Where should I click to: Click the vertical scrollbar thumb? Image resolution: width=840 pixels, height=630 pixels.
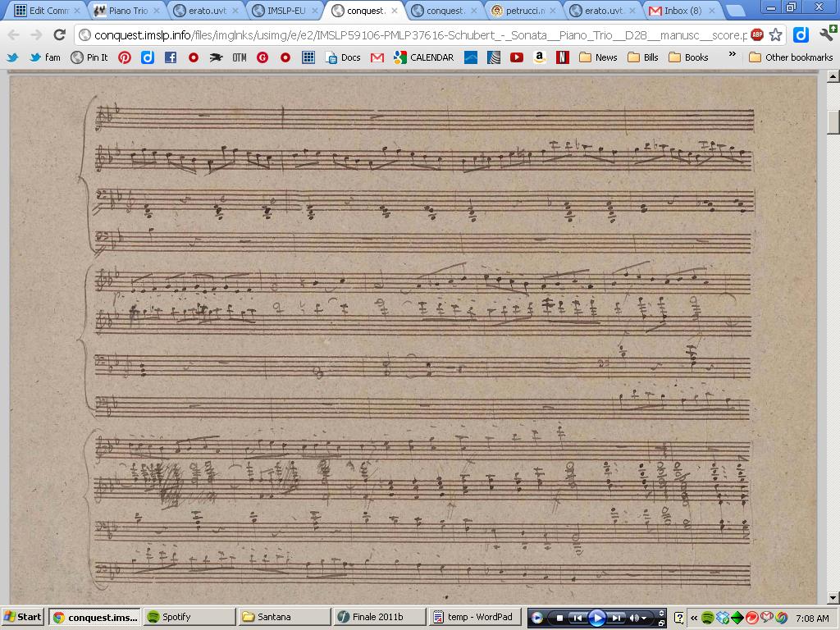pos(833,122)
